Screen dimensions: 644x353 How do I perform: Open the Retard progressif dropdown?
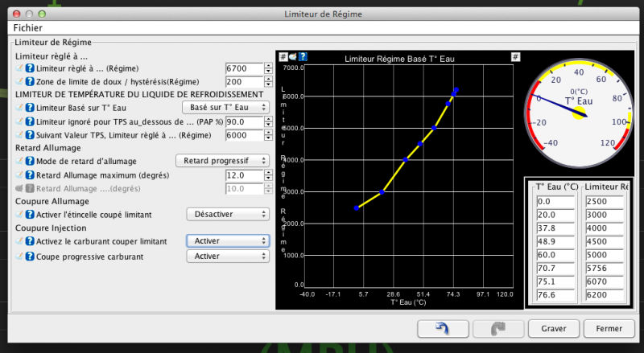(222, 161)
